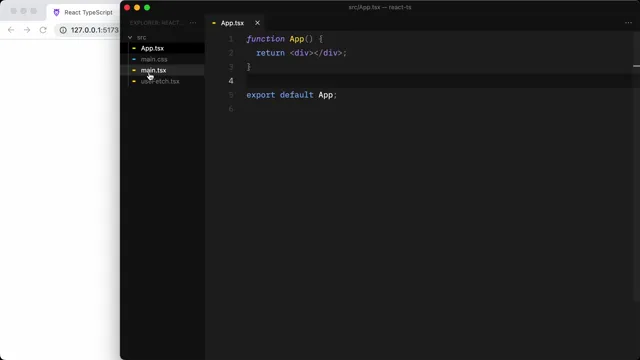
Task: Click the useFetch.tsx file type icon
Action: 134,81
